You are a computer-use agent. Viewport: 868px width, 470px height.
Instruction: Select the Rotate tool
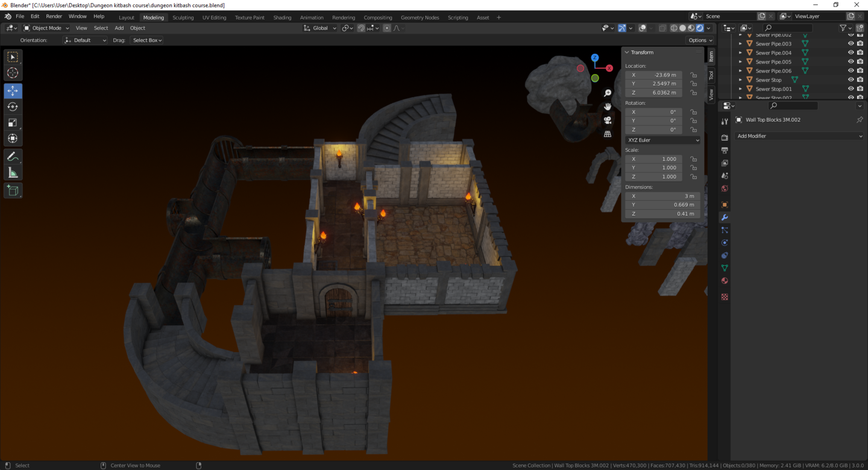click(13, 107)
